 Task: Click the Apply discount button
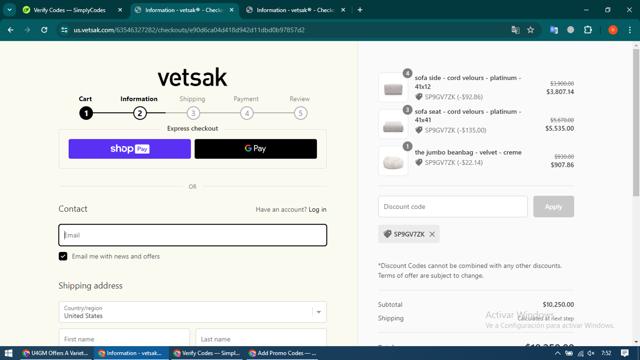tap(553, 207)
